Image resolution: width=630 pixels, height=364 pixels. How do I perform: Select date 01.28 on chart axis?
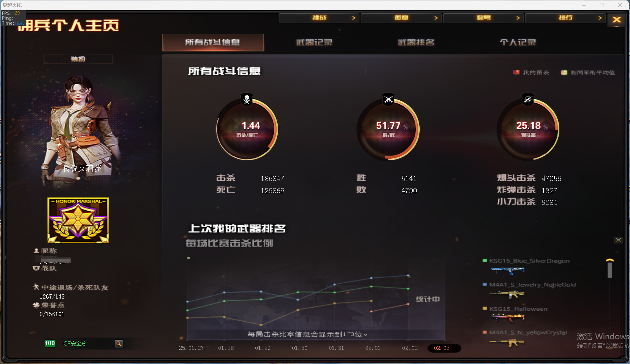[226, 348]
